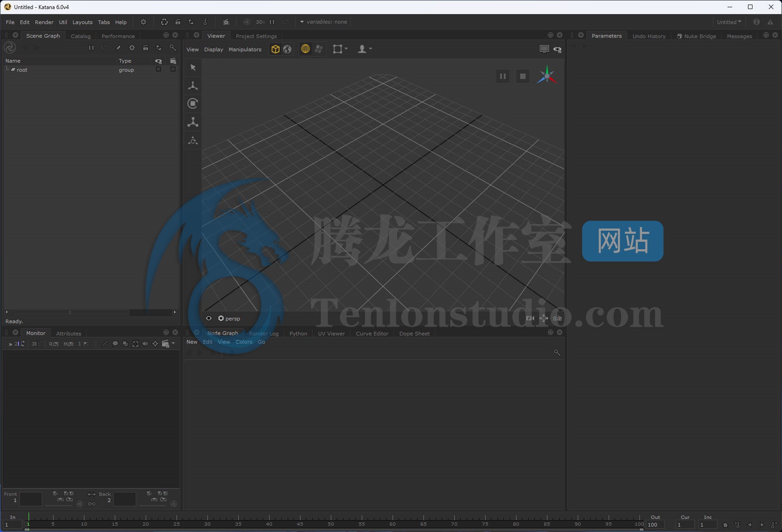Click the monitor icon in Viewer top right
The width and height of the screenshot is (782, 532).
click(544, 49)
